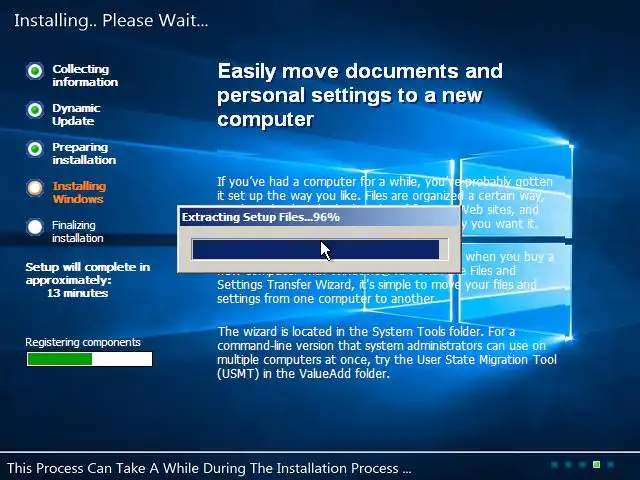Select the 'Finalizing installation' step label

tap(78, 231)
